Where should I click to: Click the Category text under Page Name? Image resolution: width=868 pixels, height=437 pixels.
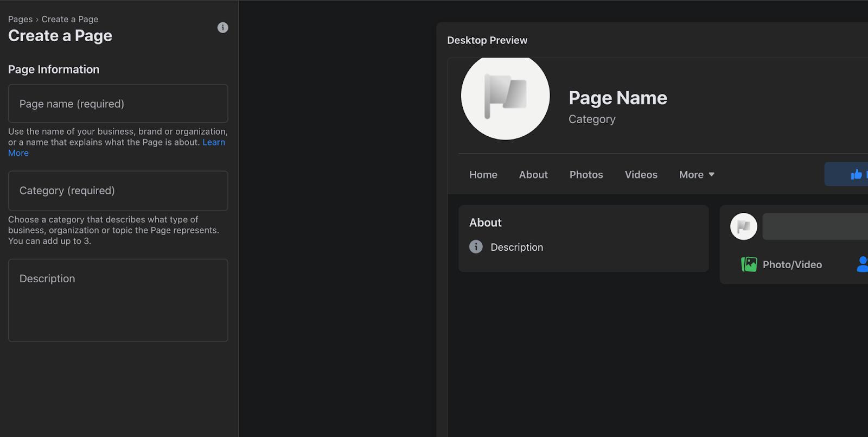(x=592, y=119)
